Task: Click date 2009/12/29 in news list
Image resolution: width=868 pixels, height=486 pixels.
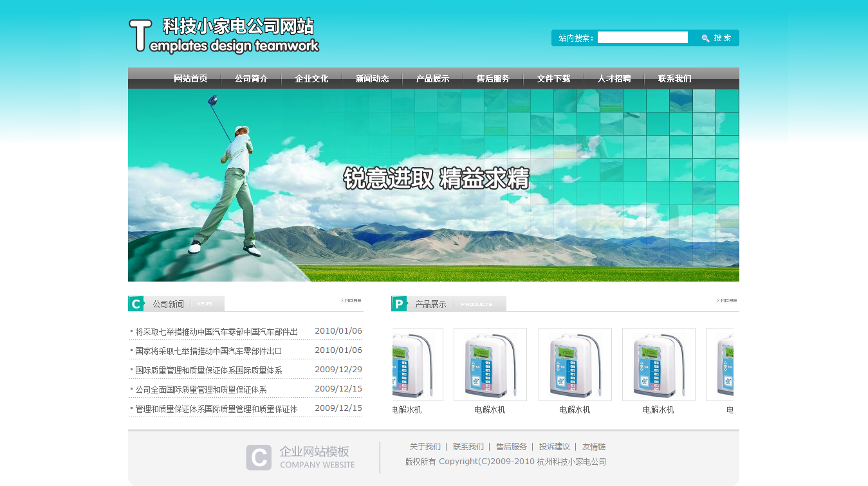Action: point(338,370)
